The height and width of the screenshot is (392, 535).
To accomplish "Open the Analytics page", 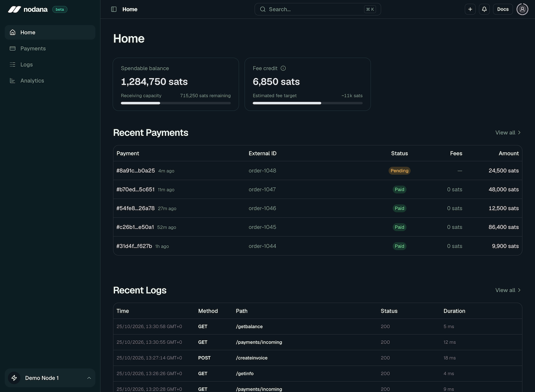I will (50, 81).
